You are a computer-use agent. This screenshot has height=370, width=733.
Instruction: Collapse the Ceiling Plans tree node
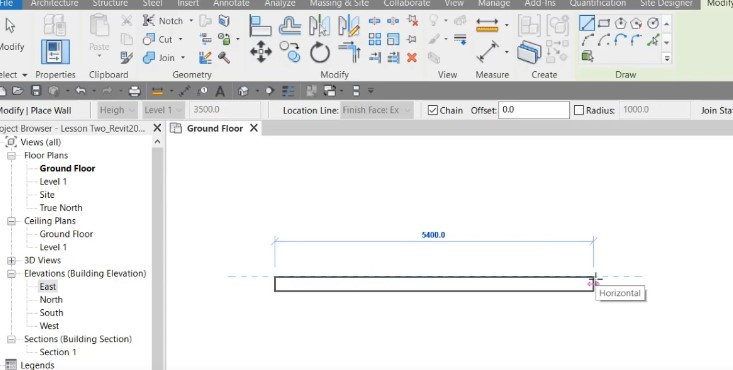[x=12, y=221]
